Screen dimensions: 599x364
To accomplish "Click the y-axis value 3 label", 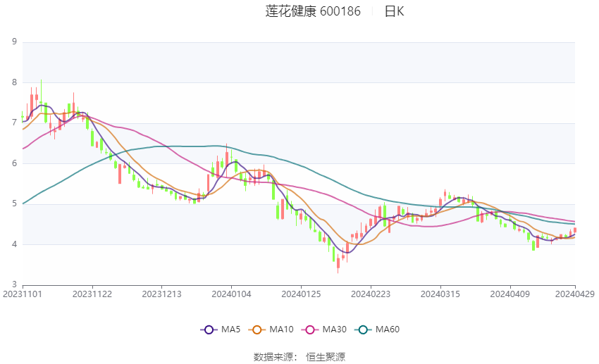I will click(15, 284).
